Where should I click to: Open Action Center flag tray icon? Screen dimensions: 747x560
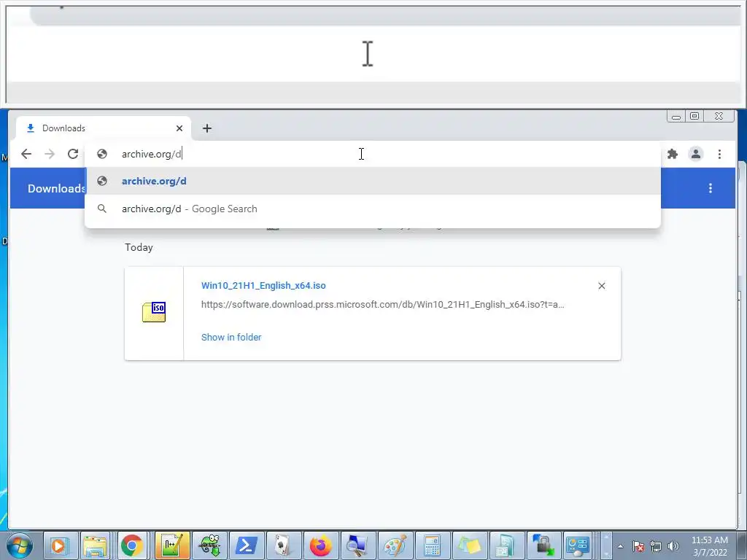click(x=638, y=546)
